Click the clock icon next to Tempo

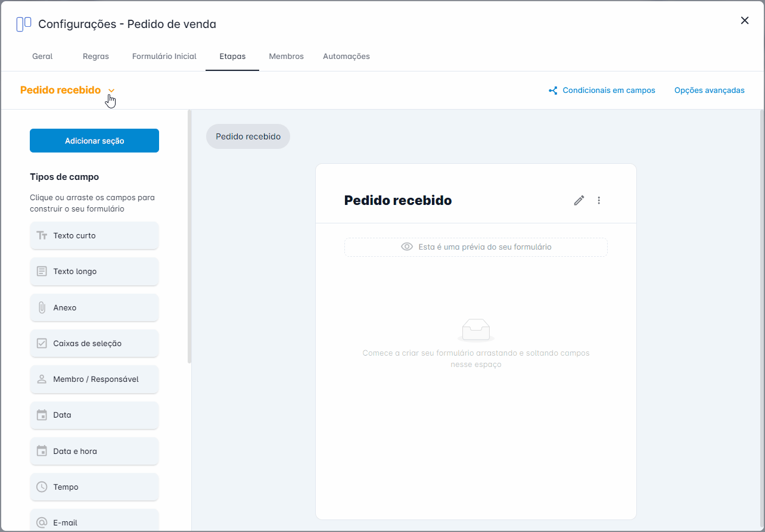tap(42, 487)
